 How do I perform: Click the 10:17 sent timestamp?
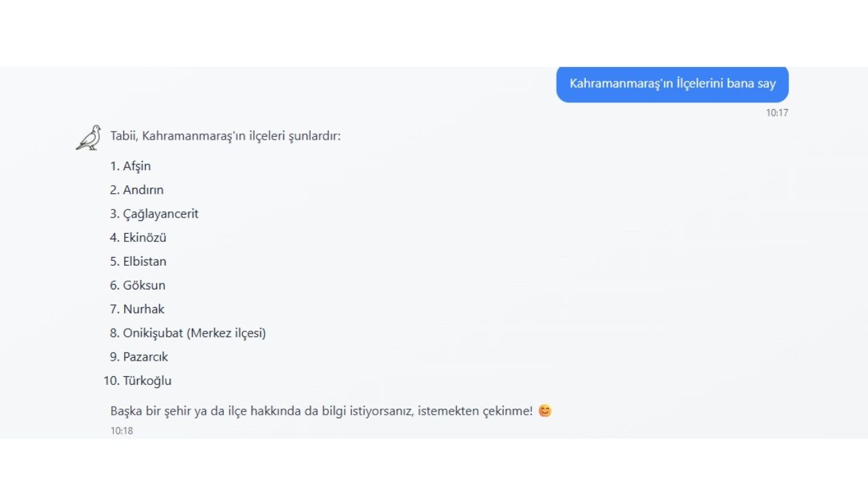coord(777,113)
